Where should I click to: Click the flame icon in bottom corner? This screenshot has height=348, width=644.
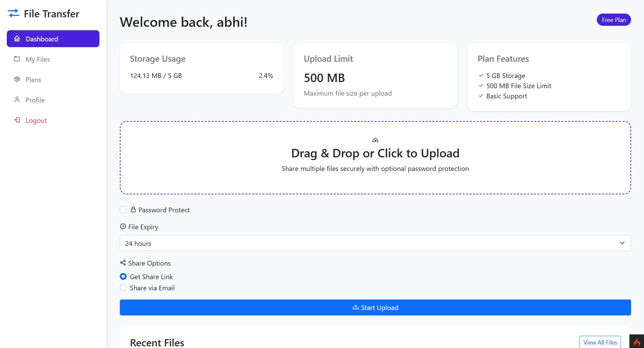637,342
